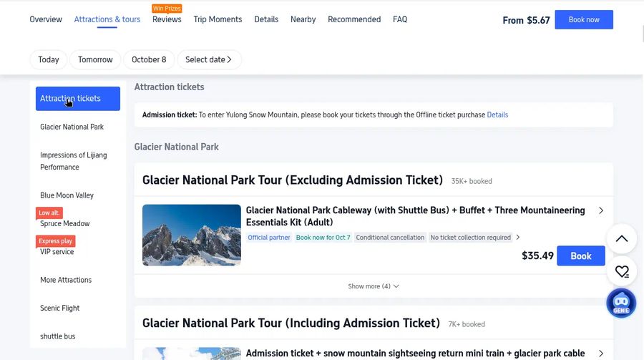This screenshot has width=644, height=360.
Task: Open Glacier Cableway ticket details chevron
Action: pyautogui.click(x=601, y=210)
